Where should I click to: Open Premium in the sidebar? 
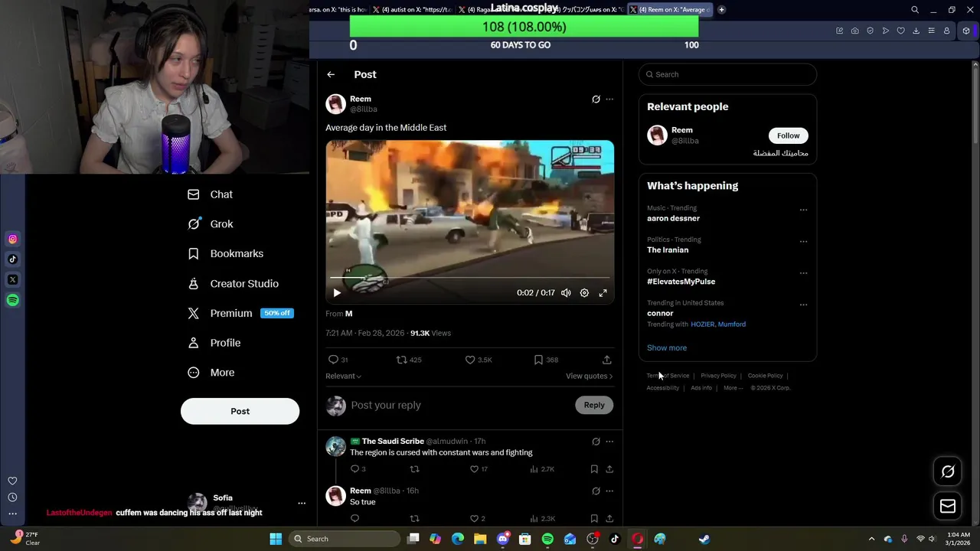pyautogui.click(x=240, y=313)
